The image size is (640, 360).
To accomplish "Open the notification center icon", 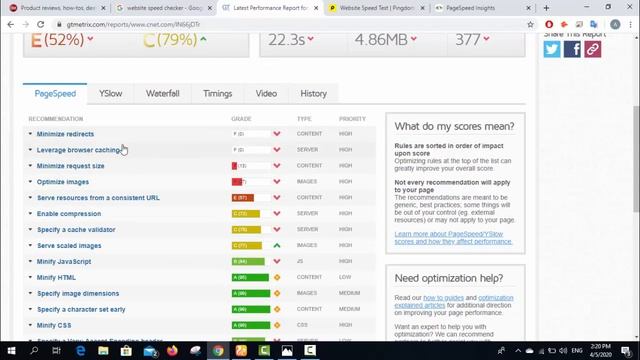I will (625, 351).
